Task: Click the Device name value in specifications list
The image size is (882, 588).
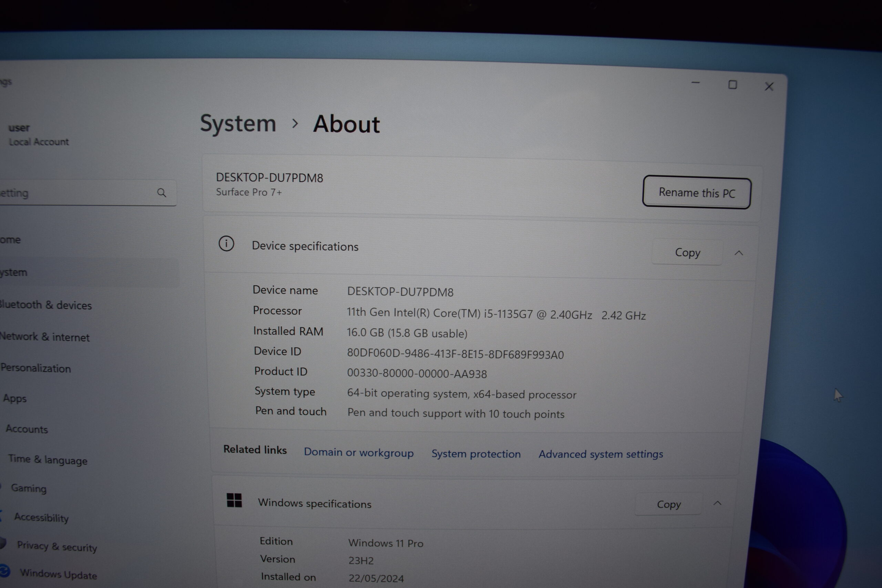Action: (x=400, y=291)
